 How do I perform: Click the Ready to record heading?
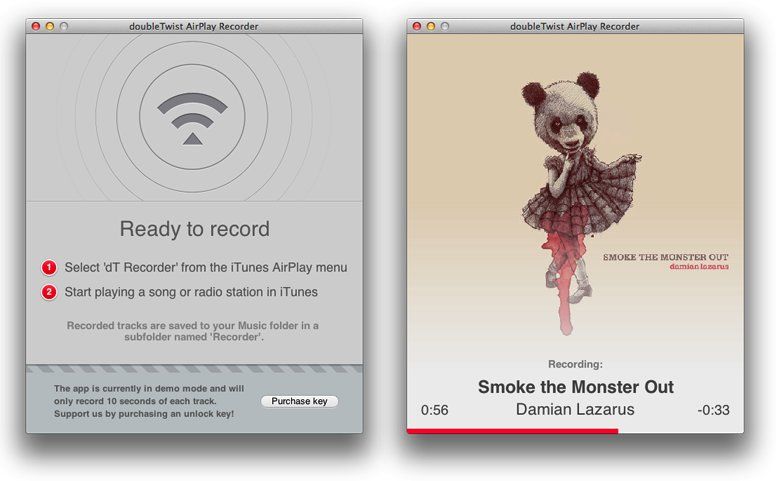click(x=194, y=229)
